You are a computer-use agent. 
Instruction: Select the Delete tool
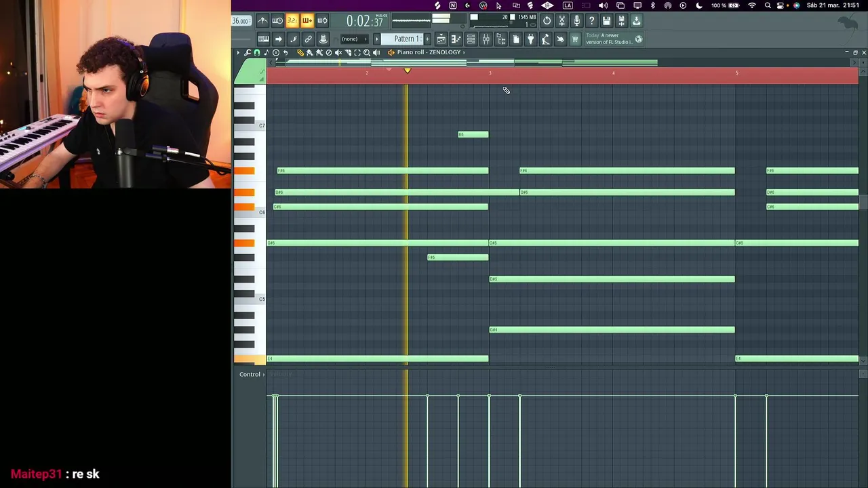pyautogui.click(x=329, y=52)
